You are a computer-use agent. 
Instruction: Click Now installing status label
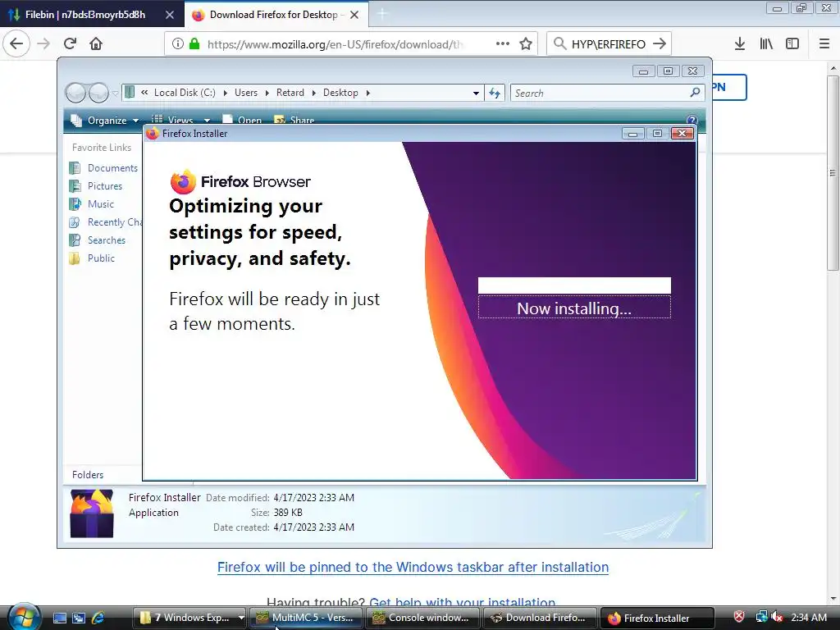[x=574, y=308]
